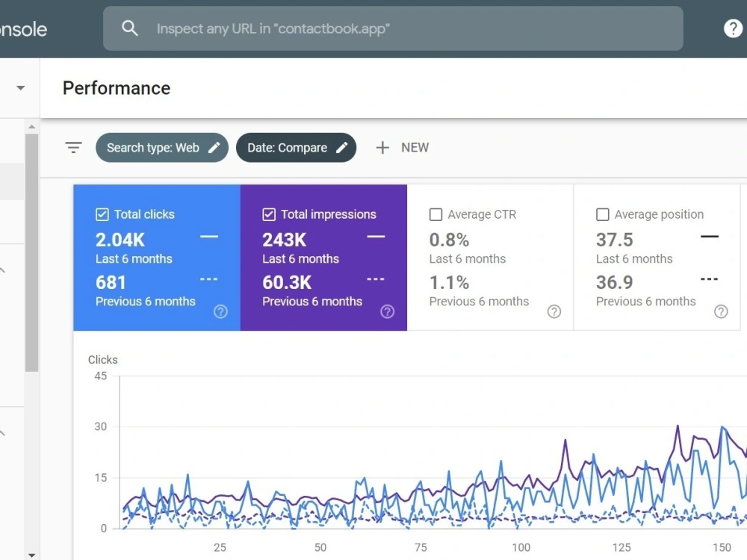Enable Average CTR checkbox
The width and height of the screenshot is (747, 560).
click(x=436, y=214)
